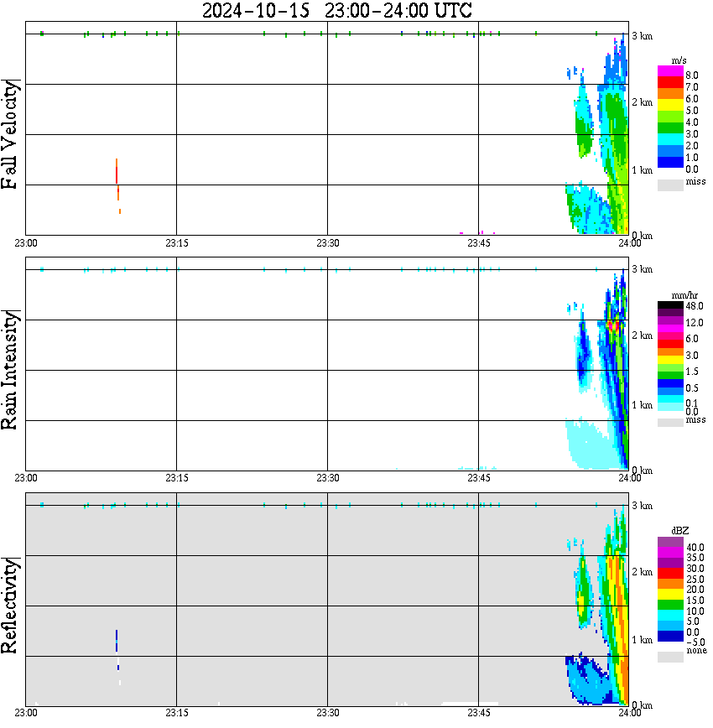Click "2 km" height label of Rain Intensity panel
Image resolution: width=713 pixels, height=728 pixels.
(x=642, y=335)
